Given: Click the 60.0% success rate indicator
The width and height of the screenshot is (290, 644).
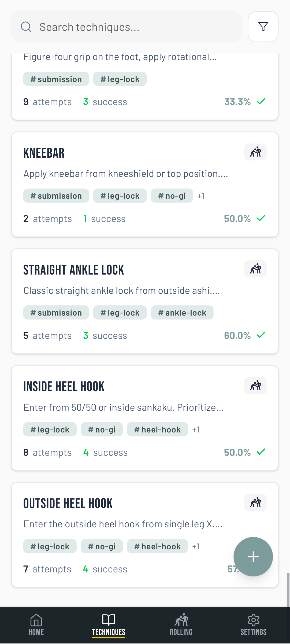Looking at the screenshot, I should click(237, 335).
